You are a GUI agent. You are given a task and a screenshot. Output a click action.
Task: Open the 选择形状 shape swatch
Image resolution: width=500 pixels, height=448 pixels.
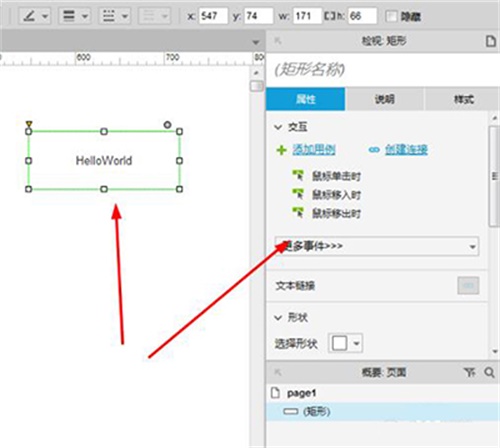(346, 343)
